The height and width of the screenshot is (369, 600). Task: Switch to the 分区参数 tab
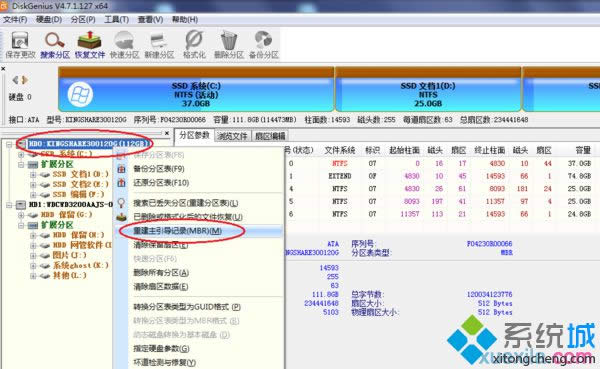tap(194, 135)
